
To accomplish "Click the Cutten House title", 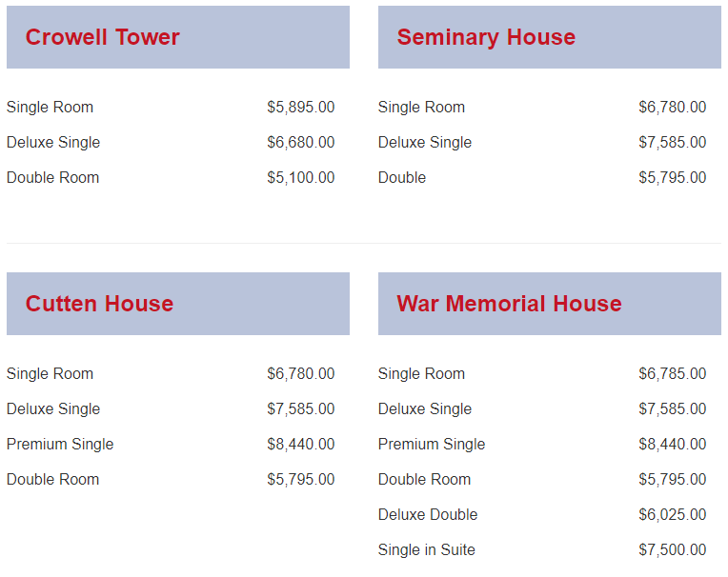I will coord(99,304).
